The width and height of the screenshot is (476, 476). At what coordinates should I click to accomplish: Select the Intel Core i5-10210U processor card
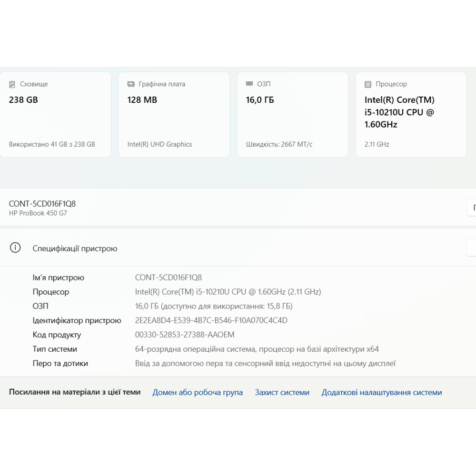pyautogui.click(x=411, y=114)
